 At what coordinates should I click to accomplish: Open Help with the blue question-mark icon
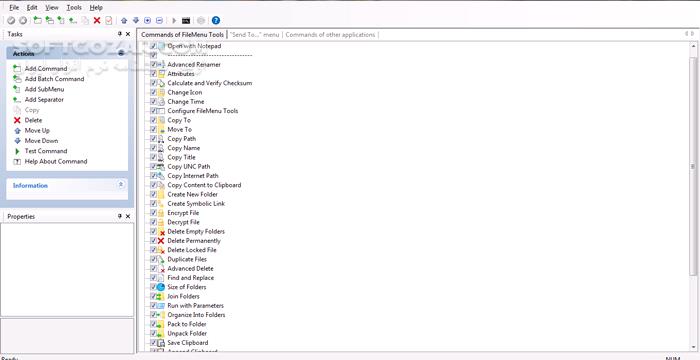point(216,21)
